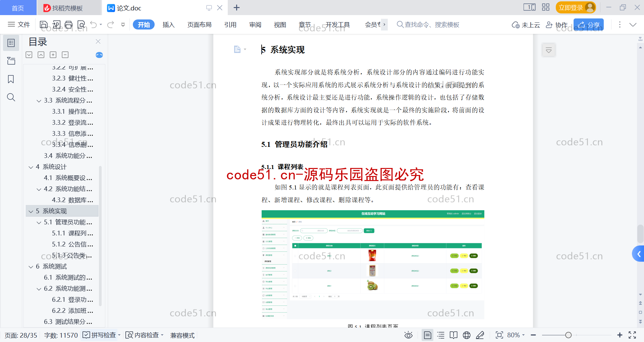Select the 页面布局 ribbon tab
The image size is (644, 342).
tap(199, 24)
